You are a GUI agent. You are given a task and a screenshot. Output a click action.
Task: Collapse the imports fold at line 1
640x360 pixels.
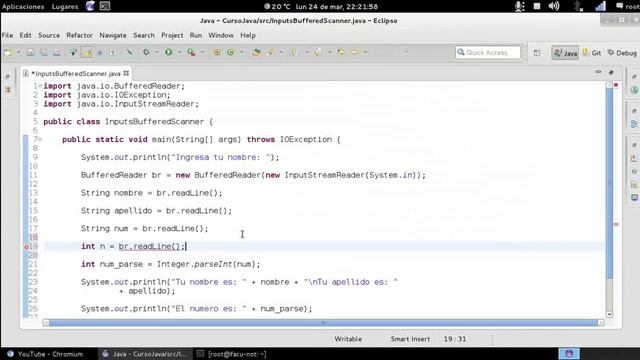[40, 86]
